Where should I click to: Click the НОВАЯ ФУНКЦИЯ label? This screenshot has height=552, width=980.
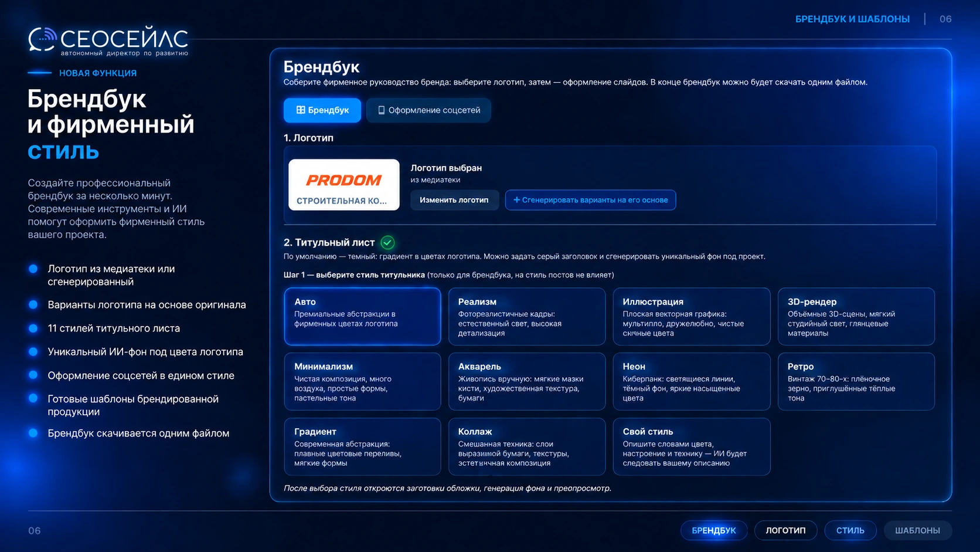click(98, 73)
